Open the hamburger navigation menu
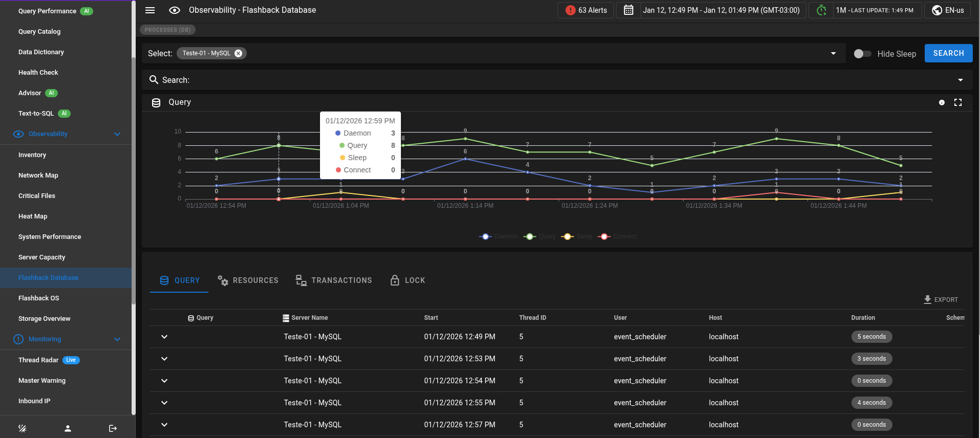 [x=150, y=10]
